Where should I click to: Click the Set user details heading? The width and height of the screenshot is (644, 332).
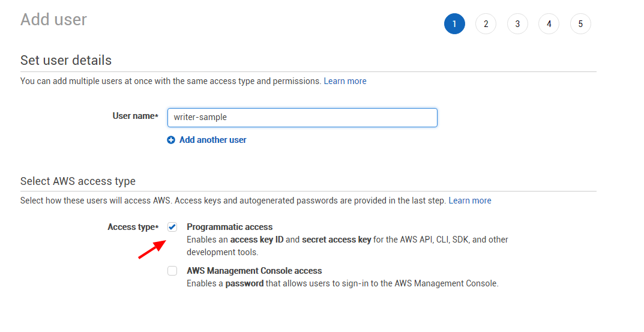pyautogui.click(x=66, y=61)
